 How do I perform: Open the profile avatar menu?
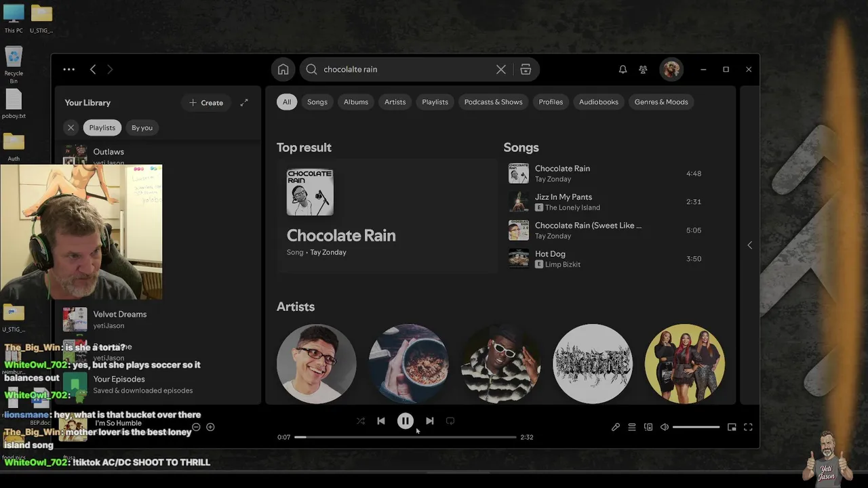point(671,69)
